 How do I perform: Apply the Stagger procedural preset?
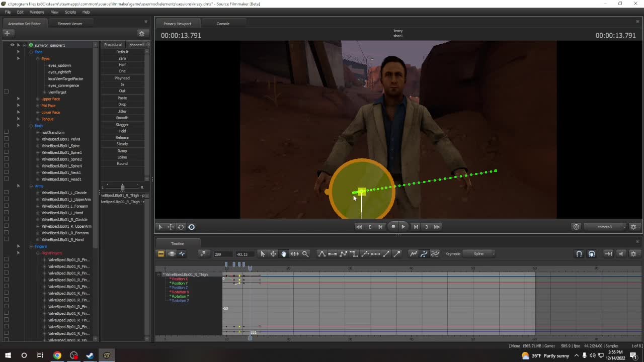[x=122, y=125]
